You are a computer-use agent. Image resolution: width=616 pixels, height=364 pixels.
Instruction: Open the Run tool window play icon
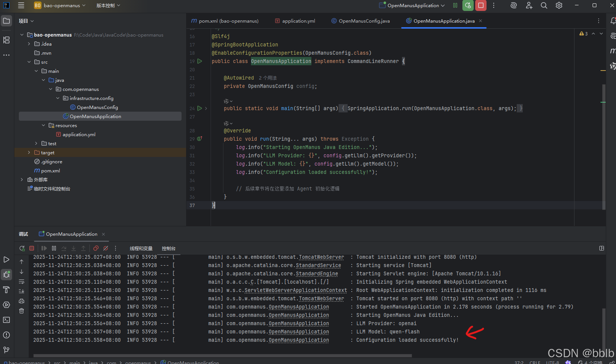click(x=6, y=260)
